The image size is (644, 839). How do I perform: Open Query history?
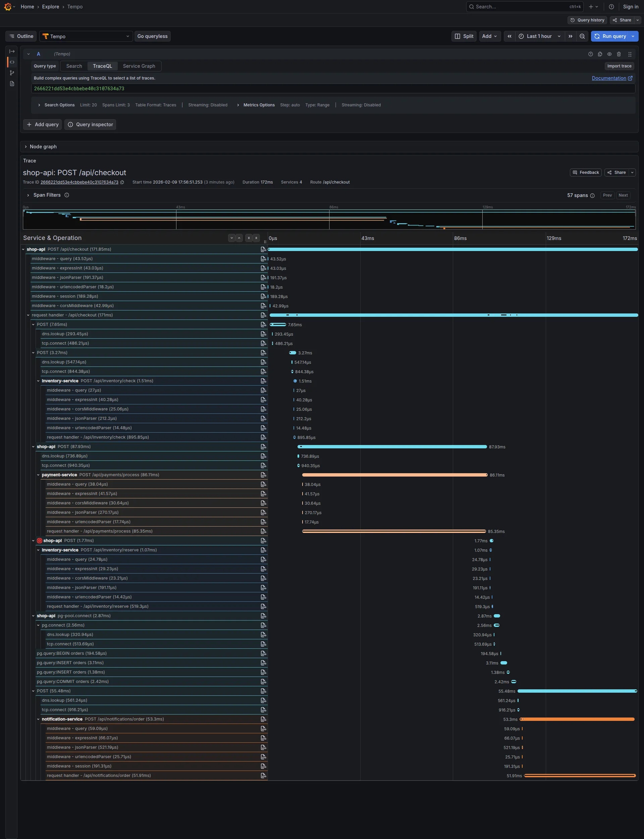[x=587, y=20]
